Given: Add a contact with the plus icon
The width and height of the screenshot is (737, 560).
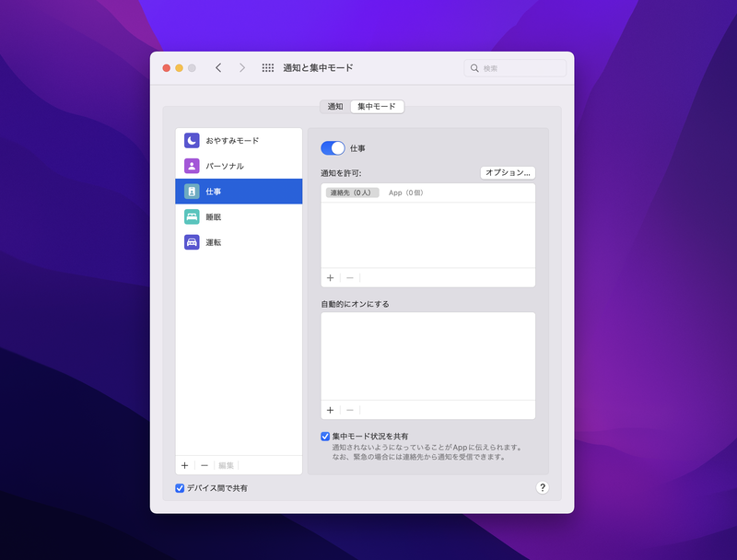Looking at the screenshot, I should tap(331, 277).
